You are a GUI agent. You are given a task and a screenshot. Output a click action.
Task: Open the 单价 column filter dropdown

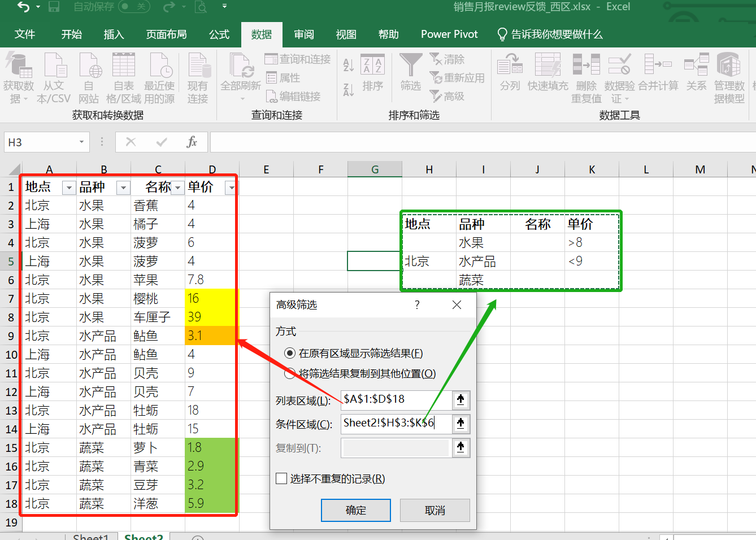(x=231, y=188)
